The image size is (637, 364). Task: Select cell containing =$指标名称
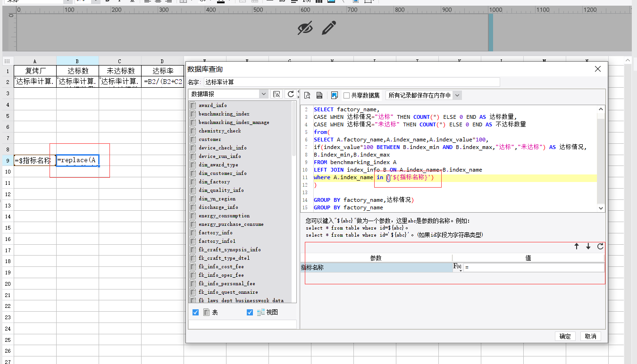click(x=35, y=160)
